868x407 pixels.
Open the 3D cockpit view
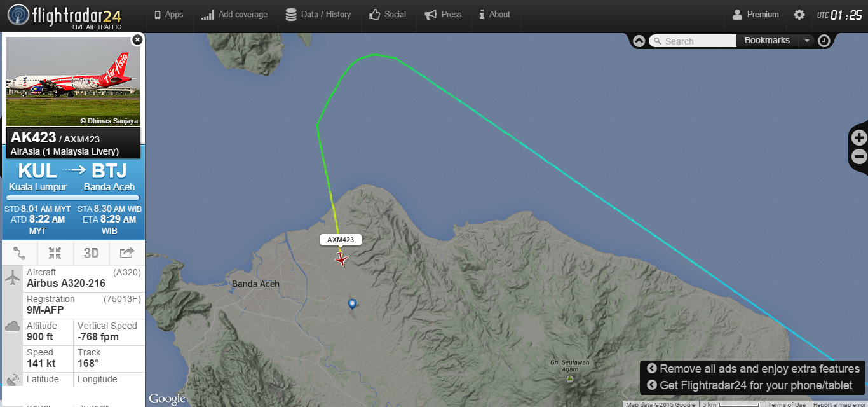[x=92, y=253]
